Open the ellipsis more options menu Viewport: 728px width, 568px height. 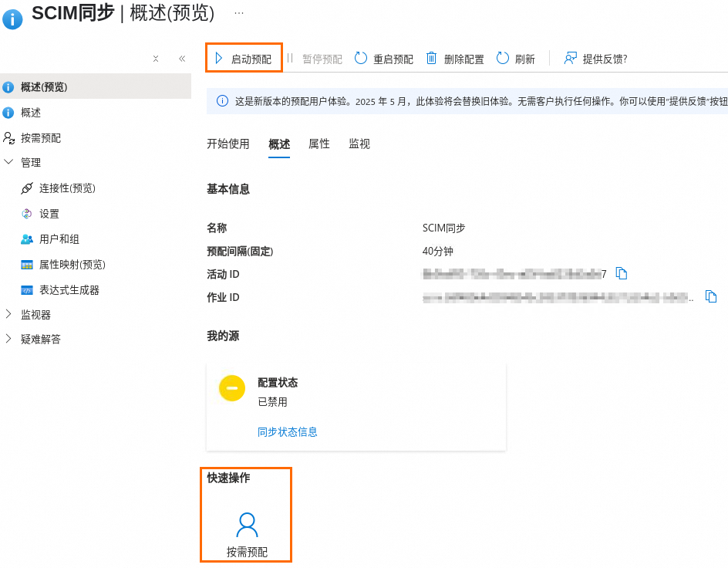point(239,13)
